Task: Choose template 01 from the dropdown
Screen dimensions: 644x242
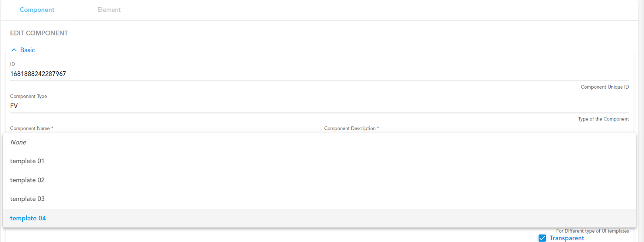Action: 27,161
